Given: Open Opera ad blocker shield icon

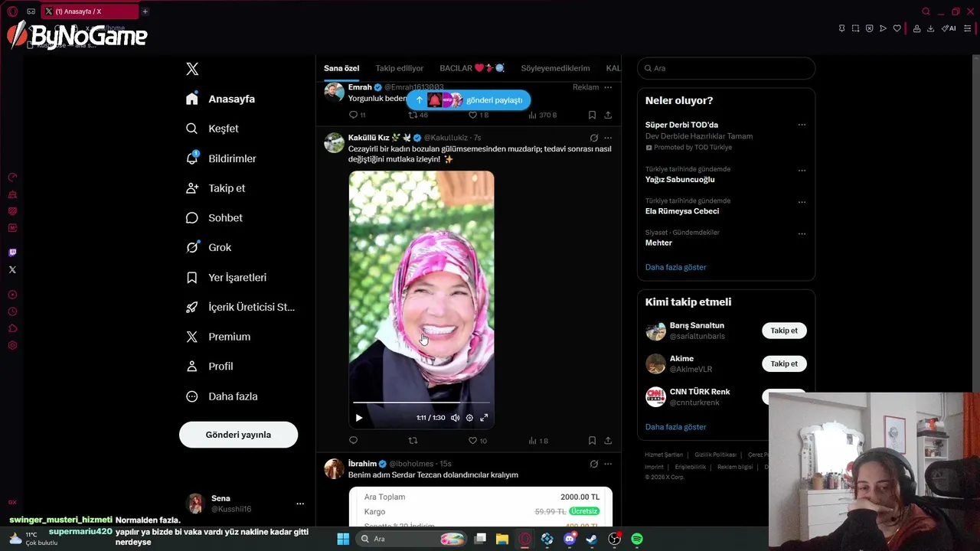Looking at the screenshot, I should click(x=869, y=28).
